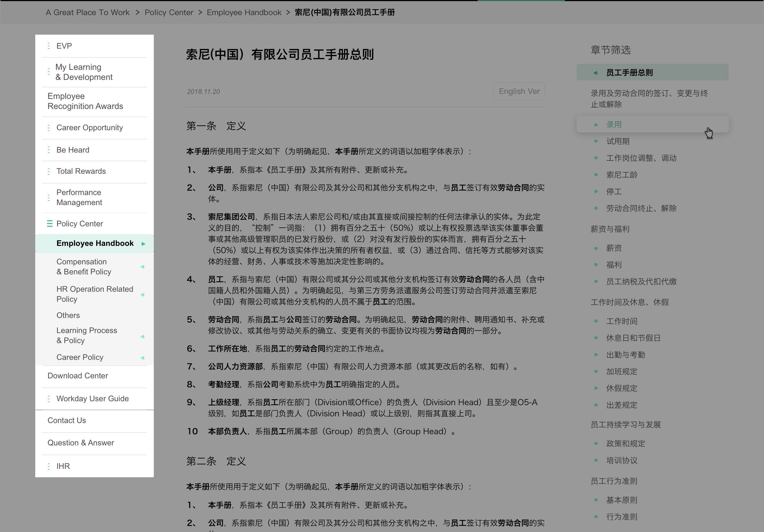Expand HR Operation Related Policy arrow

pos(142,294)
